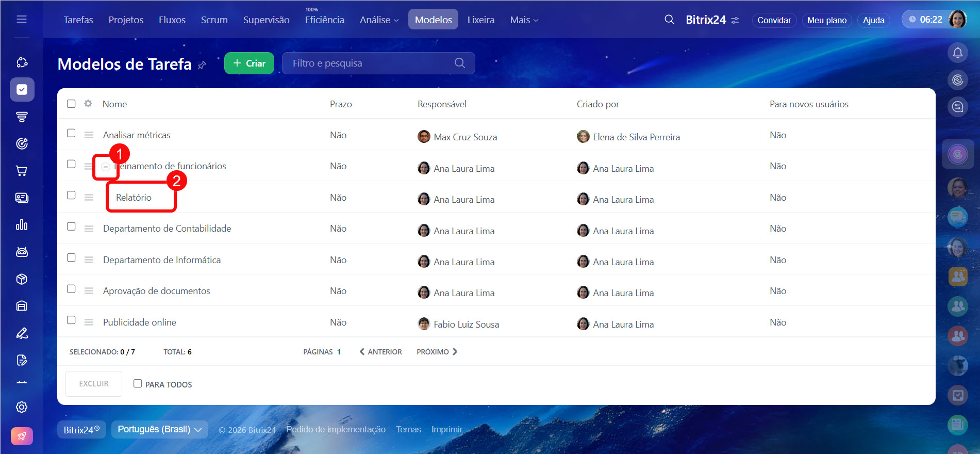Open the hamburger menu in top-left corner
Image resolution: width=980 pixels, height=454 pixels.
[22, 19]
